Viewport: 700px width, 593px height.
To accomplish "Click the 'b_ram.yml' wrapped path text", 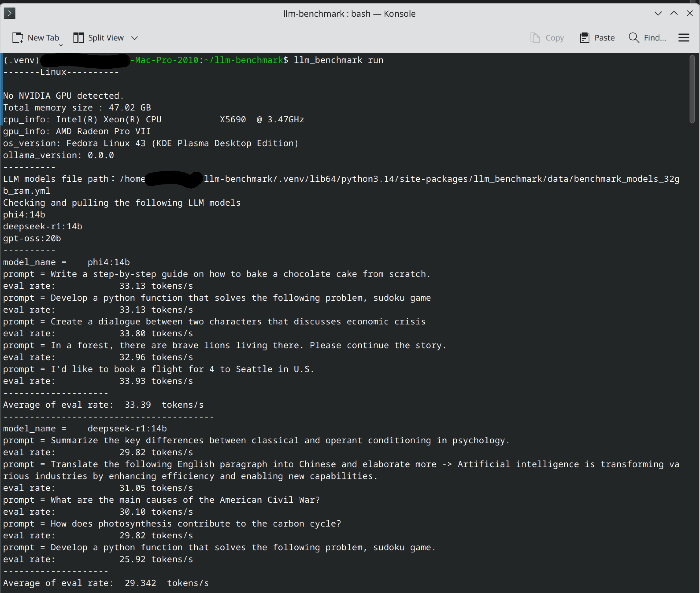I will pyautogui.click(x=27, y=191).
